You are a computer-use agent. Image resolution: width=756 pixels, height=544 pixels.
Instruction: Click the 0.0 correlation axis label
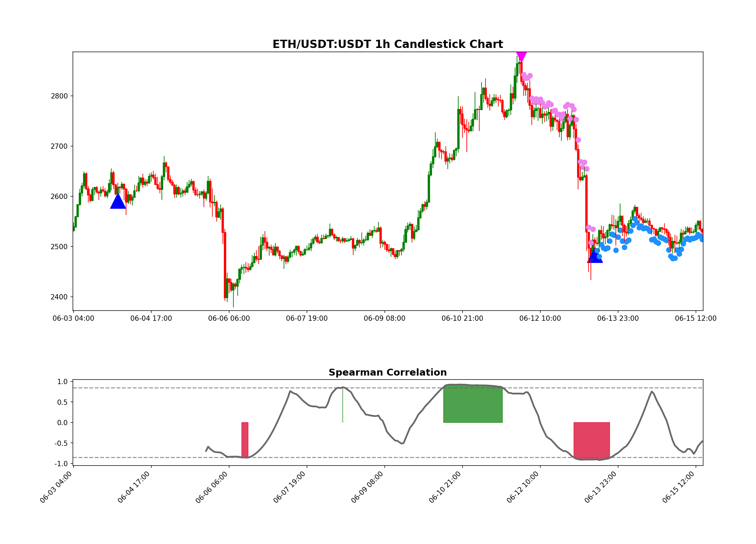click(62, 423)
